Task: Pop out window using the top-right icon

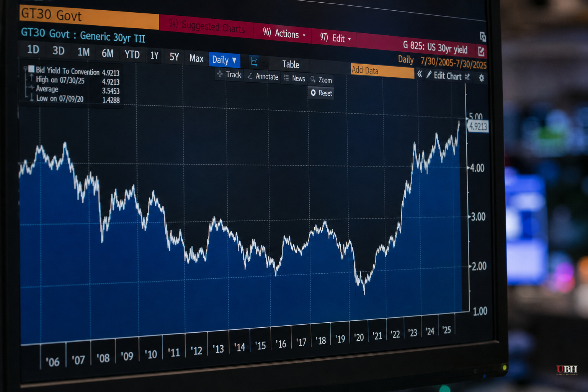Action: tap(483, 36)
